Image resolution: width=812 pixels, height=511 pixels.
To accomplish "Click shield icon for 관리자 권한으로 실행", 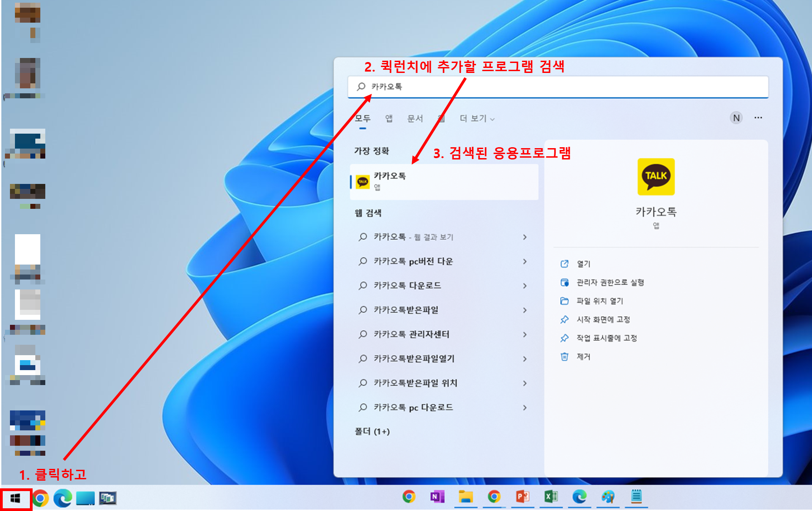I will pyautogui.click(x=564, y=282).
